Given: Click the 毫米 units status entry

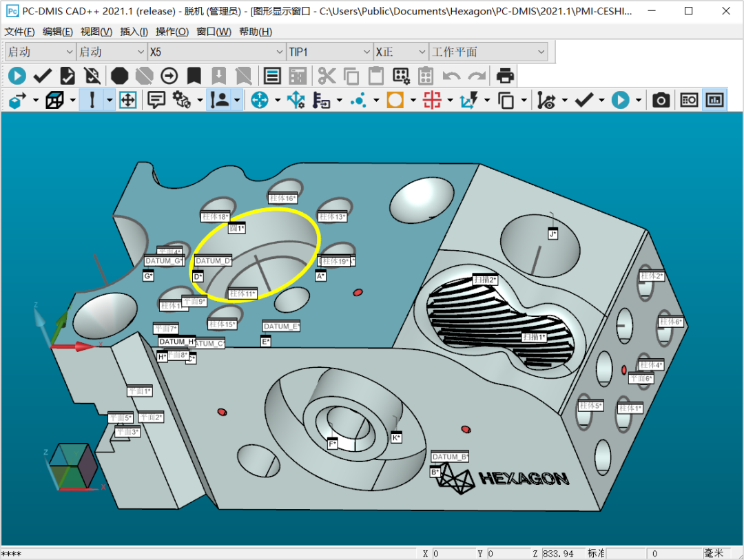Looking at the screenshot, I should pyautogui.click(x=714, y=553).
